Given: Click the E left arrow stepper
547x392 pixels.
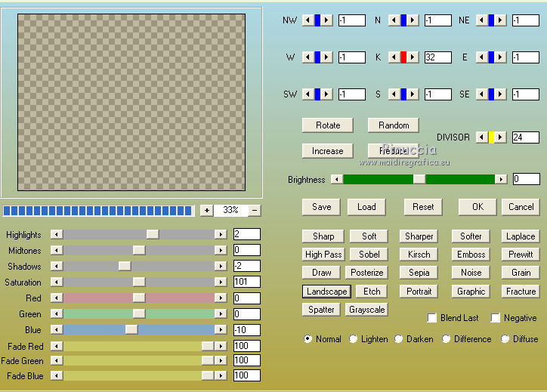Looking at the screenshot, I should [482, 57].
